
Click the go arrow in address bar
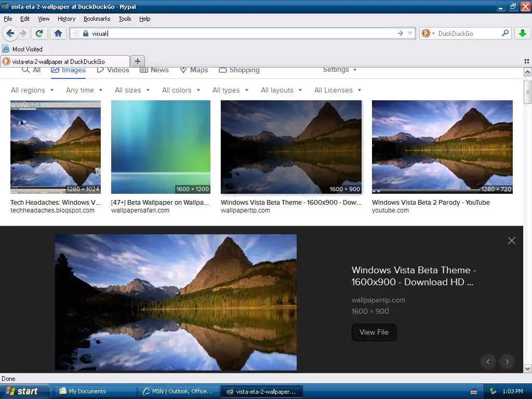(x=401, y=33)
